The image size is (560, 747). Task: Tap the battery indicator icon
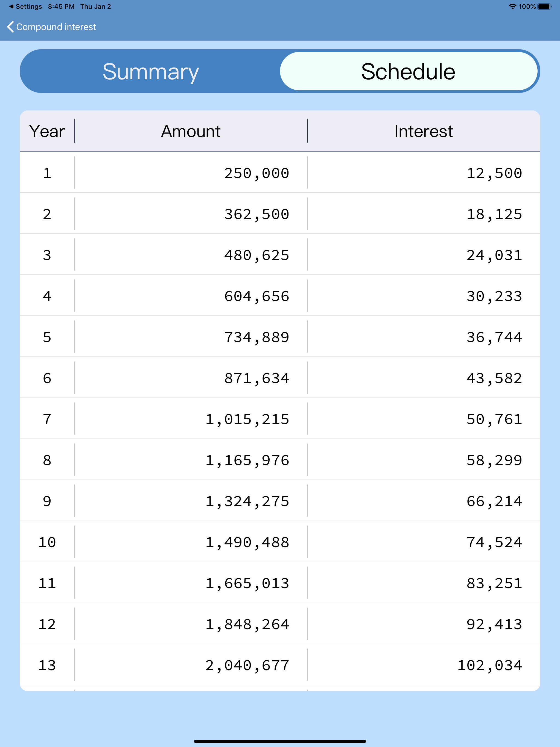point(544,6)
